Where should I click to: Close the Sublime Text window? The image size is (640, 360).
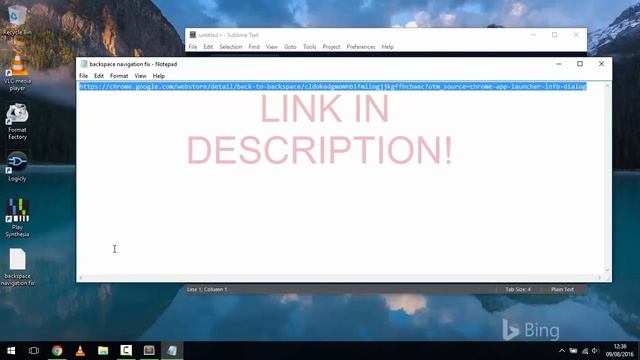click(x=576, y=35)
